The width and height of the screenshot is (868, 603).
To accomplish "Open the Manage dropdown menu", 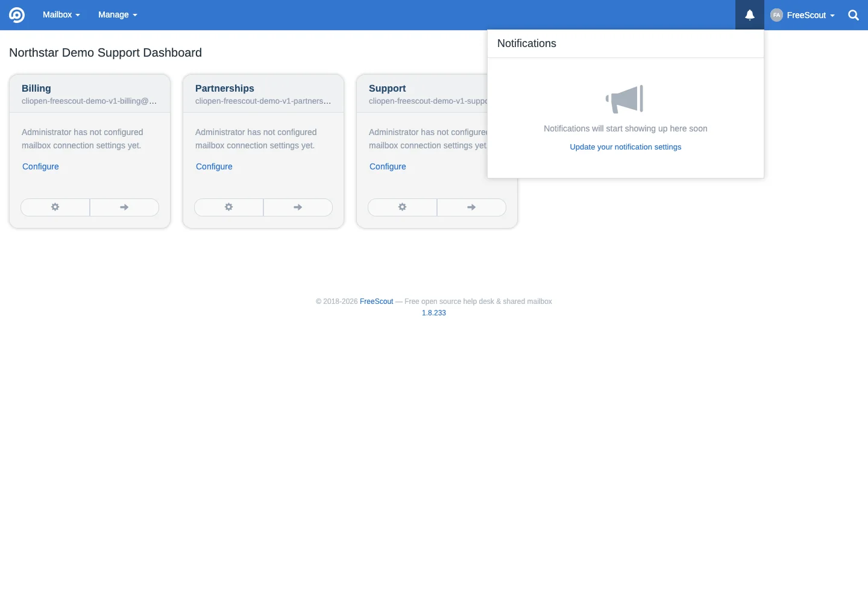I will pos(118,15).
